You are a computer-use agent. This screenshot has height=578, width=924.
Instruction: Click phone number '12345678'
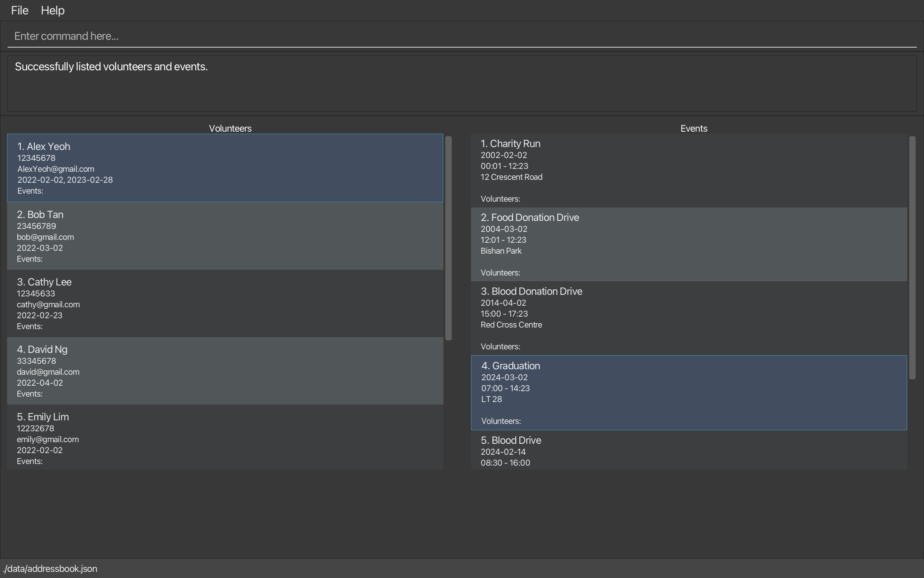pos(36,158)
